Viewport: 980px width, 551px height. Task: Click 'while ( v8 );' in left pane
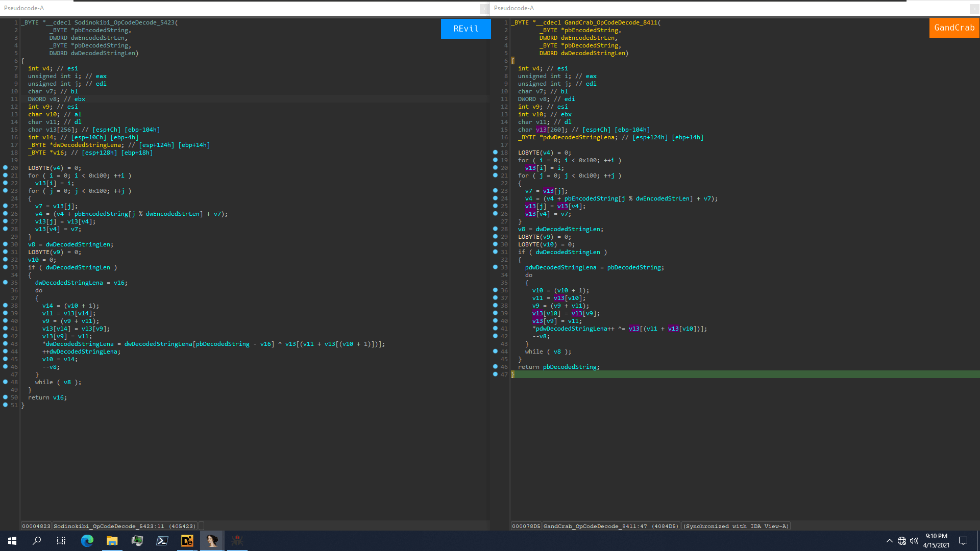(58, 382)
